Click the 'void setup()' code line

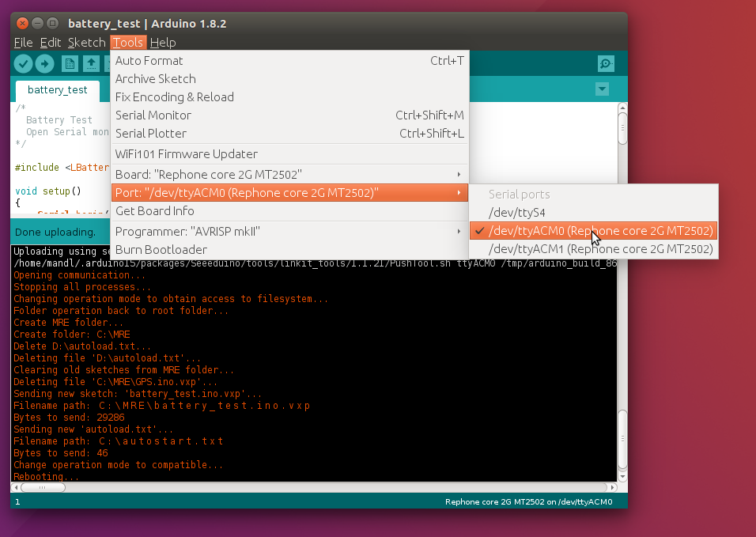point(48,191)
